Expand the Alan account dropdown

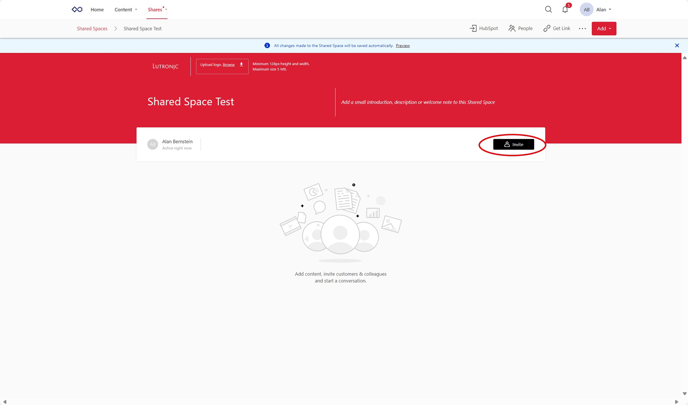(604, 10)
